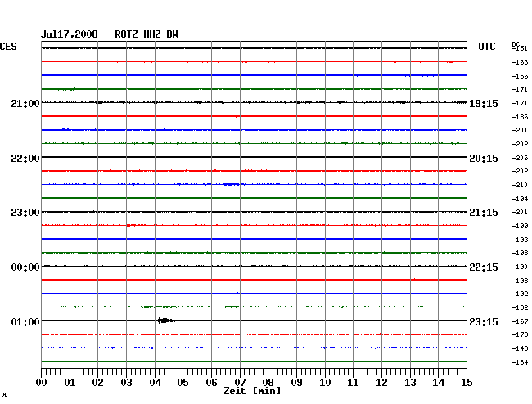The width and height of the screenshot is (532, 404).
Task: Select the station title ROTZ HHZ BW
Action: pyautogui.click(x=147, y=34)
